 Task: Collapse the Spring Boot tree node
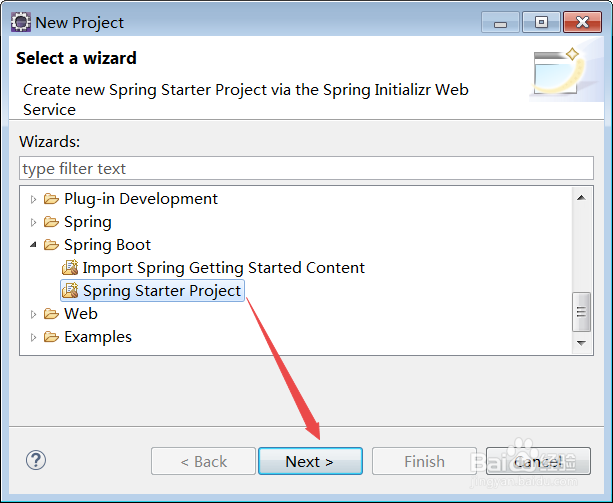(33, 245)
